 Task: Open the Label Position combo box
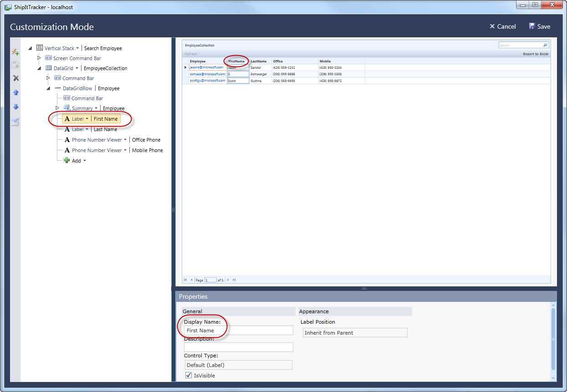[x=355, y=332]
